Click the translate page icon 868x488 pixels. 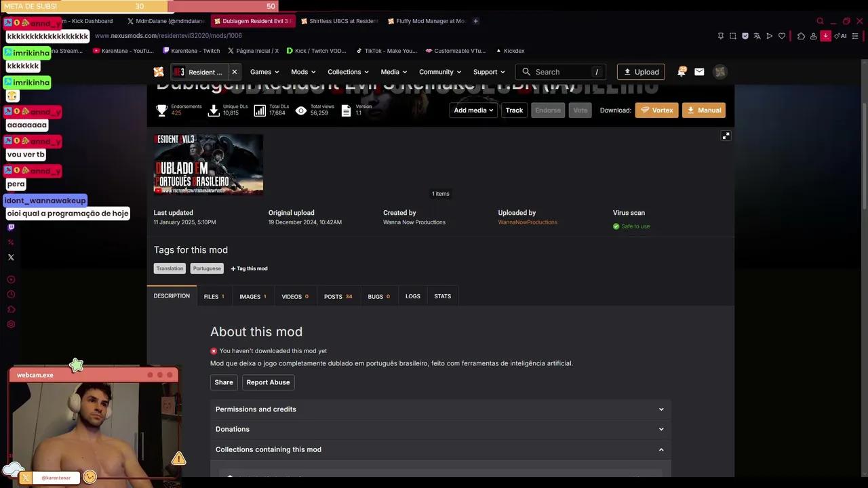(757, 36)
